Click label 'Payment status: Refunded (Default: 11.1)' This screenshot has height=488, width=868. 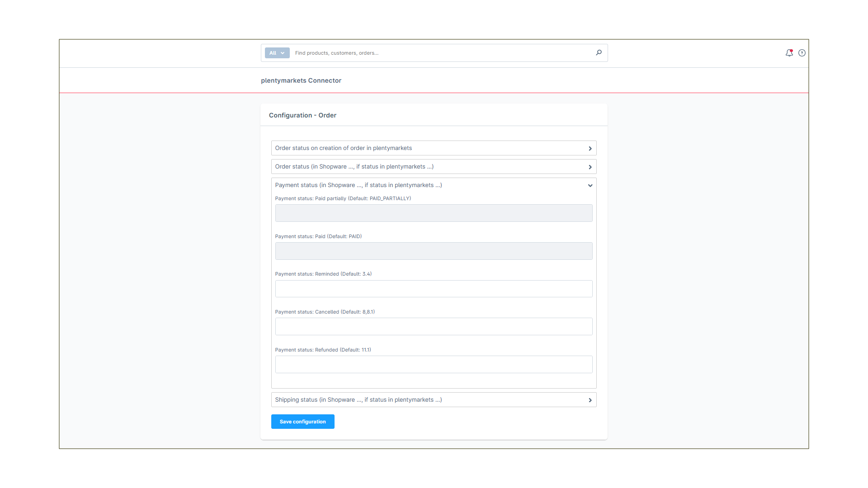323,350
